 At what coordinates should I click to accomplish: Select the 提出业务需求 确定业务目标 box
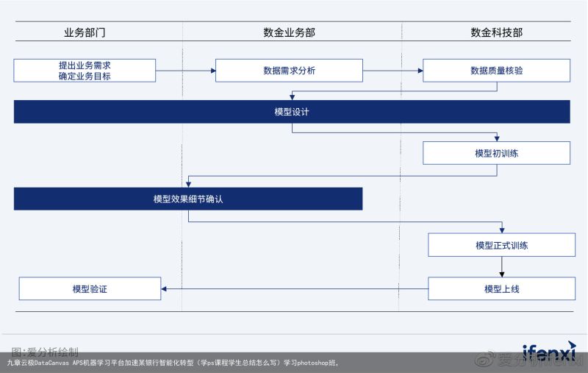(85, 71)
